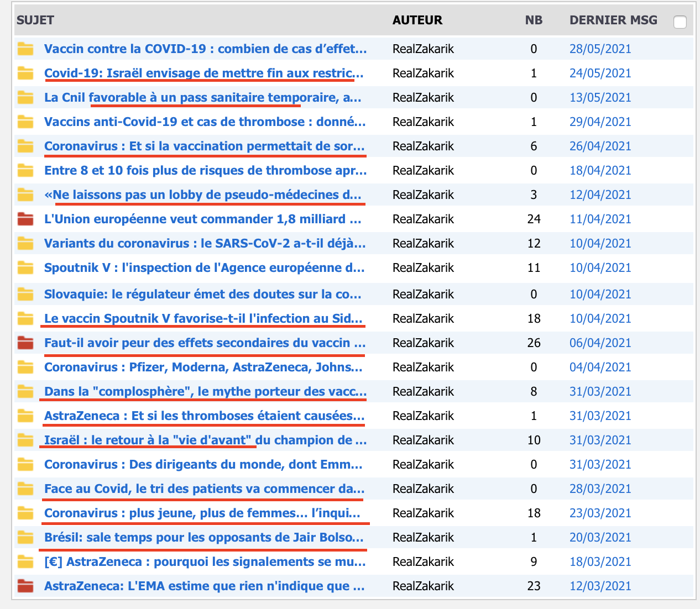Open topic 'Covid-19: Israël envisage de mettre fin'
The height and width of the screenshot is (609, 700).
point(203,73)
